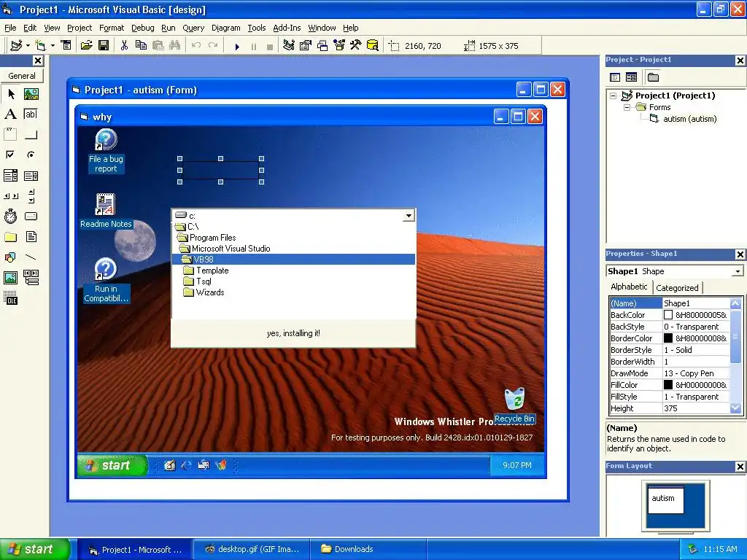747x560 pixels.
Task: Click Toggle Folders icon in Project panel
Action: click(x=653, y=77)
